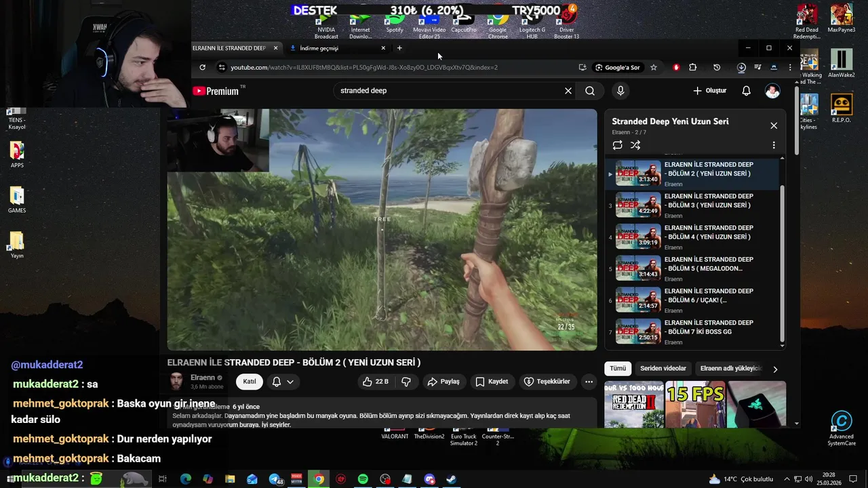Open File Explorer from the taskbar
868x488 pixels.
click(x=230, y=479)
